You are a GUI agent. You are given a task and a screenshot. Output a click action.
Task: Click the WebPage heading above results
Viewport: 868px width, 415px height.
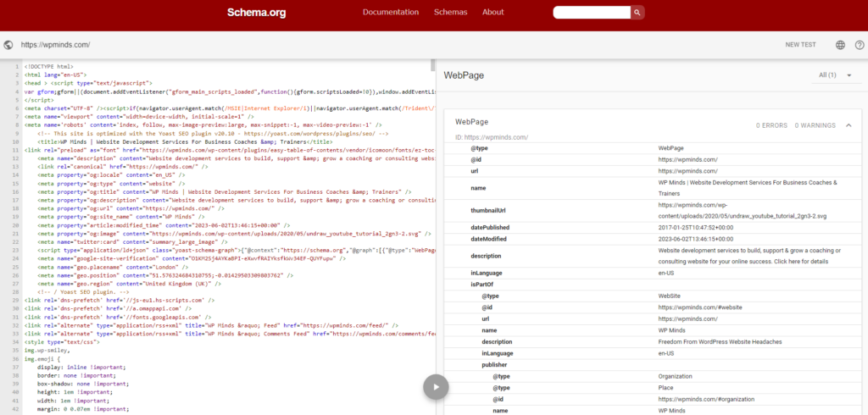464,75
